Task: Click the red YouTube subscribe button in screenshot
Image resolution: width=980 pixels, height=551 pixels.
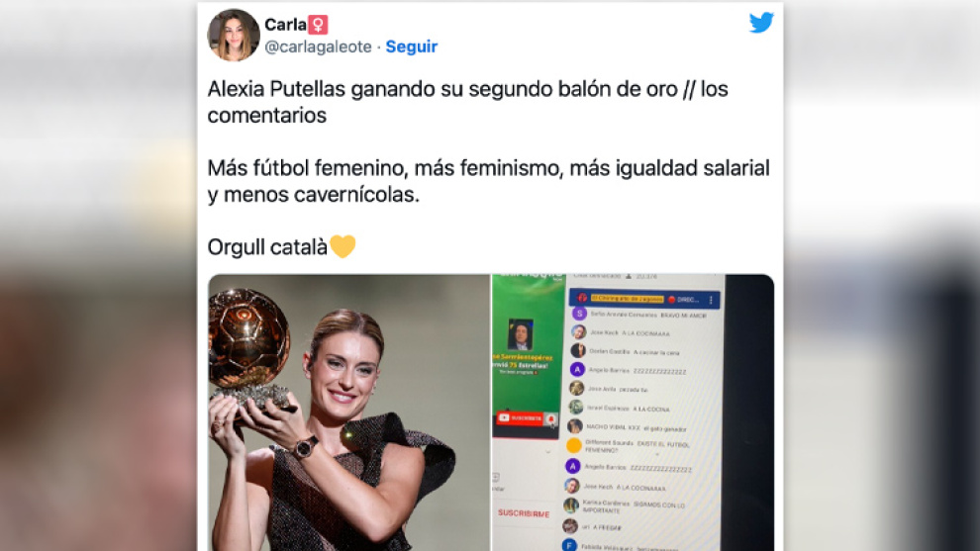Action: click(520, 417)
